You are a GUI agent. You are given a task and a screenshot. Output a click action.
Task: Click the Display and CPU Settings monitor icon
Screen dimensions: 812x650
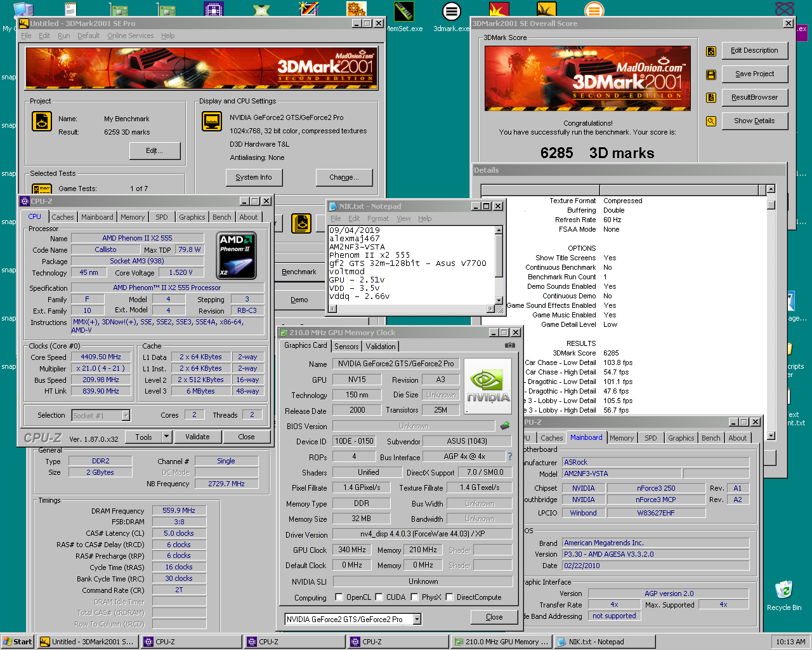tap(212, 121)
